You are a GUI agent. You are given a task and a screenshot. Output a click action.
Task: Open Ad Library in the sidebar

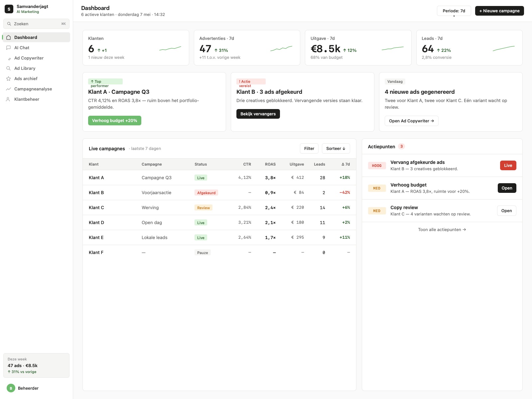[36, 68]
